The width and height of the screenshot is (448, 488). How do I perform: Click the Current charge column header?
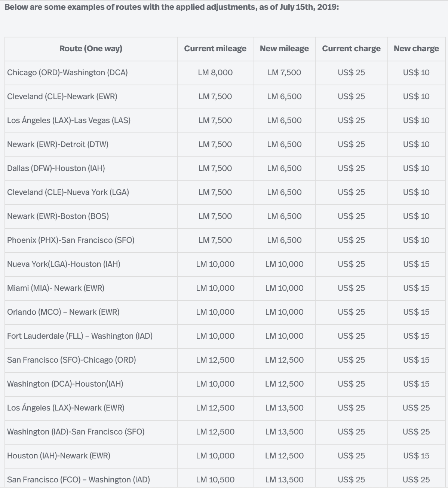[351, 49]
